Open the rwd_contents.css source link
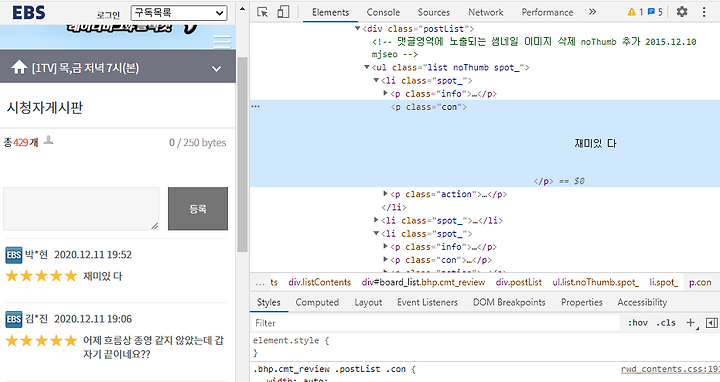Screen dimensions: 720x382 coord(670,369)
